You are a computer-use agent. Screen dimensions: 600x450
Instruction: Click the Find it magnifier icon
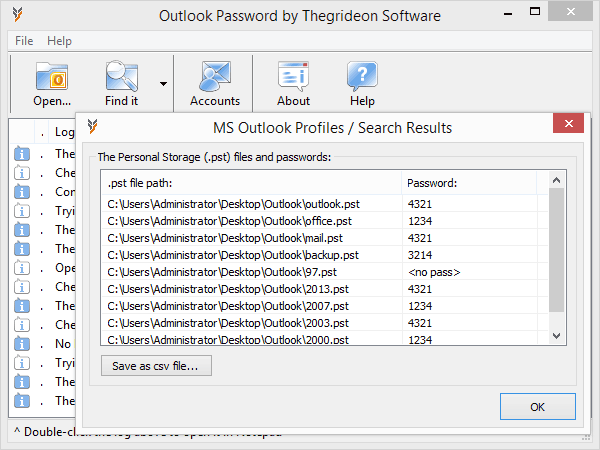tap(122, 76)
